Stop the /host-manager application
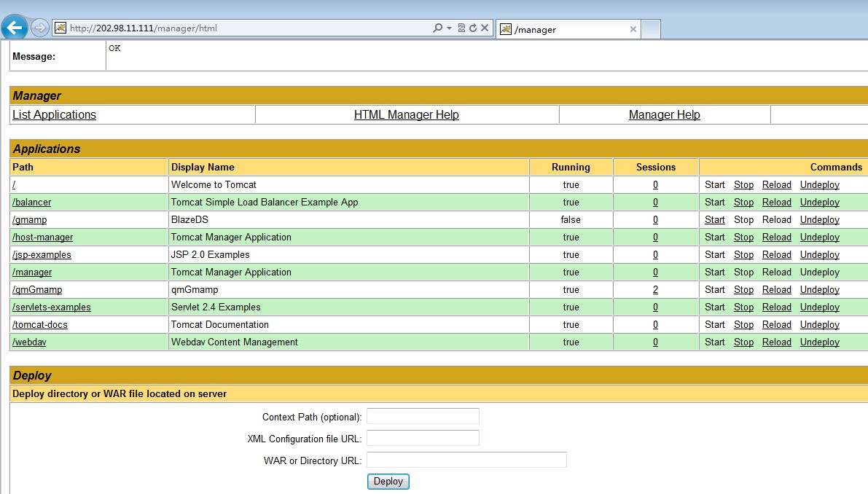Viewport: 868px width, 494px height. (743, 238)
